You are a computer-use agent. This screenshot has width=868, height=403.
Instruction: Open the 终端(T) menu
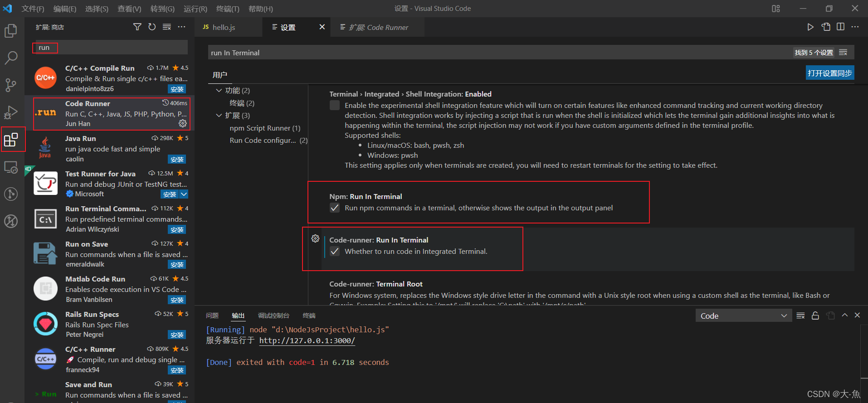[228, 9]
